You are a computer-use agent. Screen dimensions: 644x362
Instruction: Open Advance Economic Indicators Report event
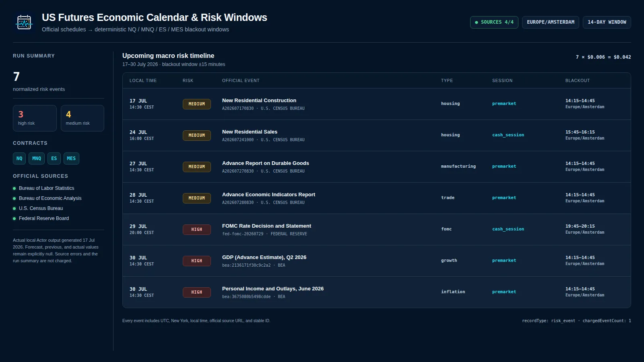(x=268, y=195)
